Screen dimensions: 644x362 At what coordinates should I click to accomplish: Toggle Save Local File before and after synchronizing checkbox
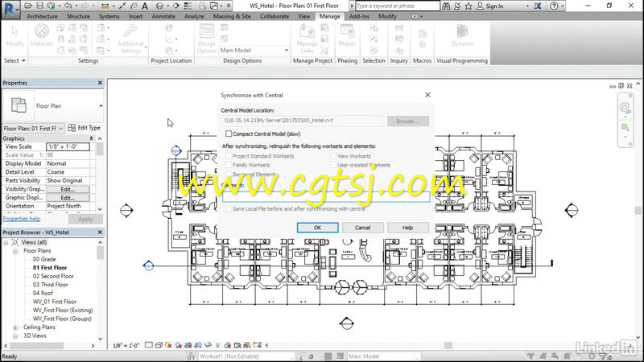coord(229,209)
